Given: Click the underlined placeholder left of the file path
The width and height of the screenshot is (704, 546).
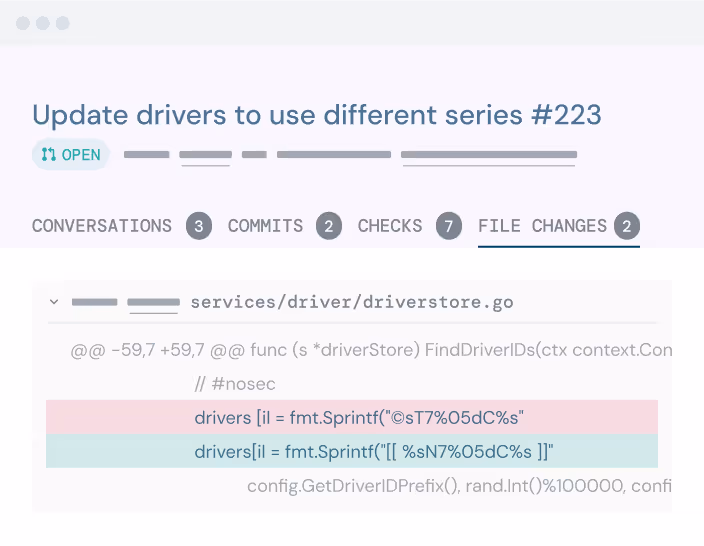Looking at the screenshot, I should (x=153, y=301).
